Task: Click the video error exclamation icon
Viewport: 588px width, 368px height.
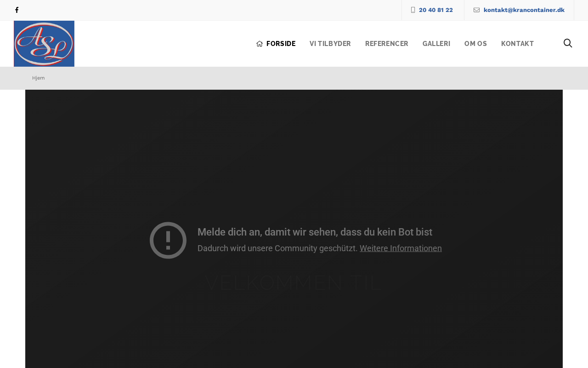Action: click(168, 240)
